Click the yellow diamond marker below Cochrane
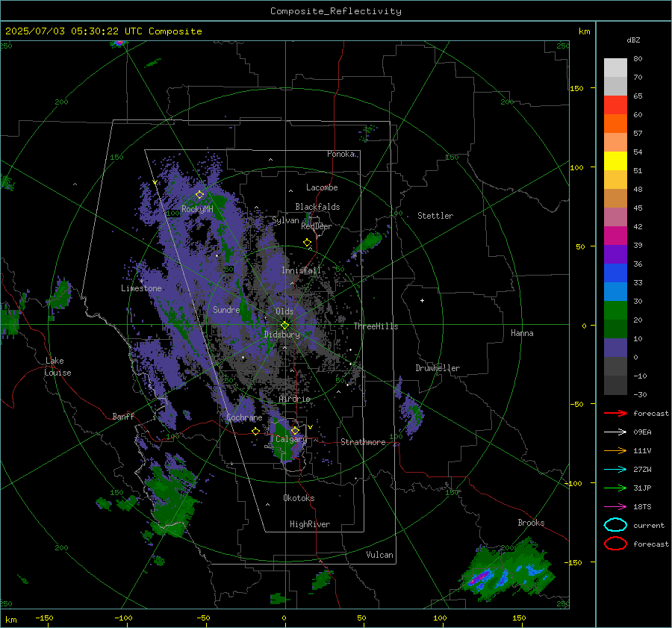Image resolution: width=672 pixels, height=628 pixels. (256, 431)
